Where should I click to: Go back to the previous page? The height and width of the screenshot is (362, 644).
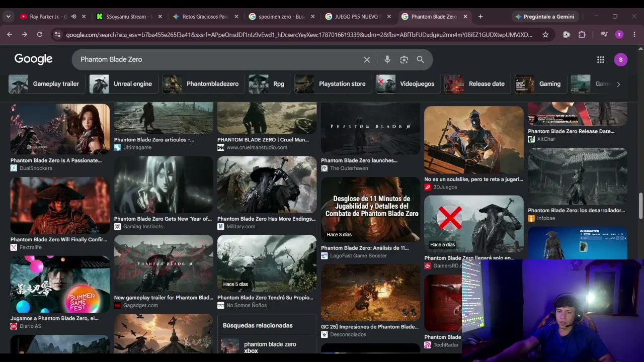pos(10,35)
